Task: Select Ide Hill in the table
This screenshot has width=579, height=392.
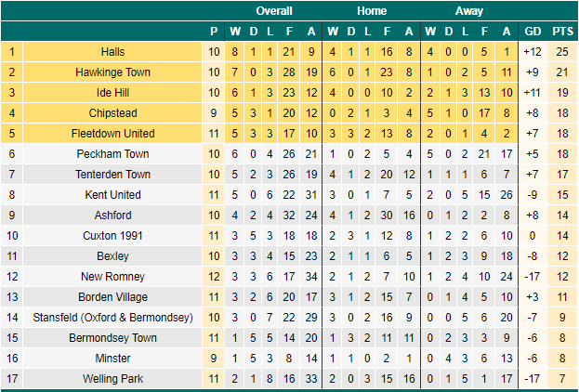Action: [x=112, y=93]
